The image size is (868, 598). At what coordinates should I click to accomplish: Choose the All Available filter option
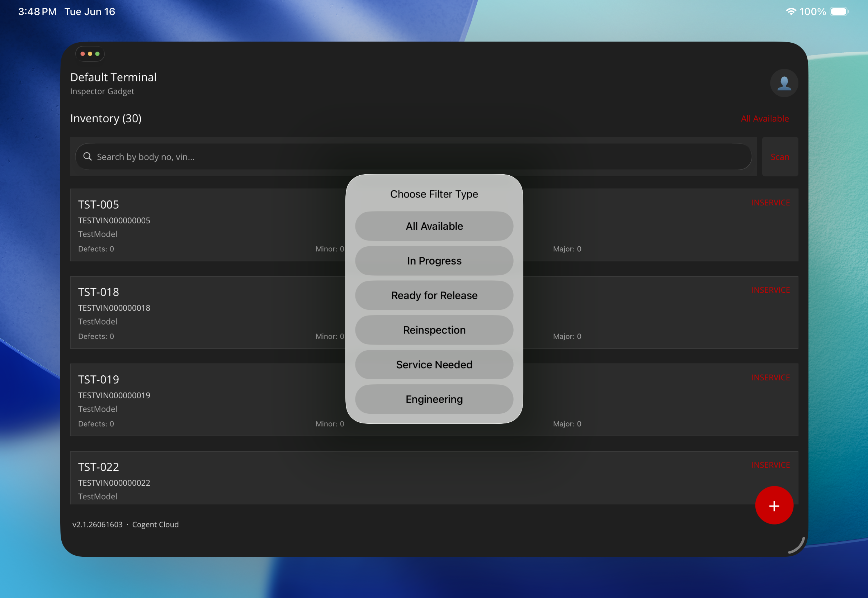tap(434, 226)
